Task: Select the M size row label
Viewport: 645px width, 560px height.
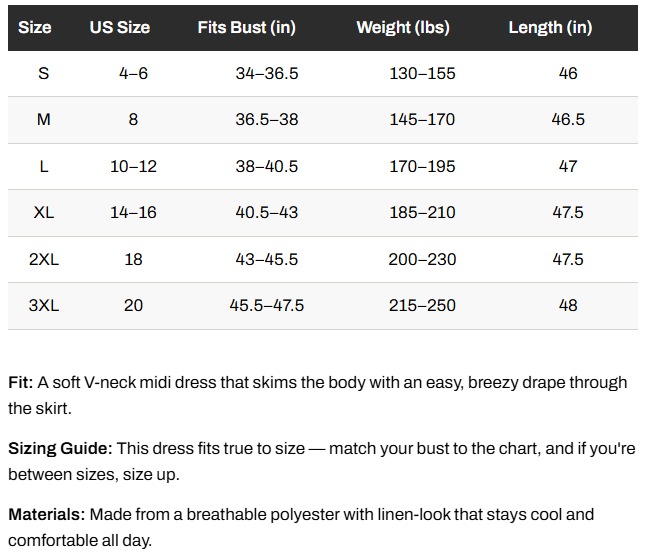Action: [44, 120]
